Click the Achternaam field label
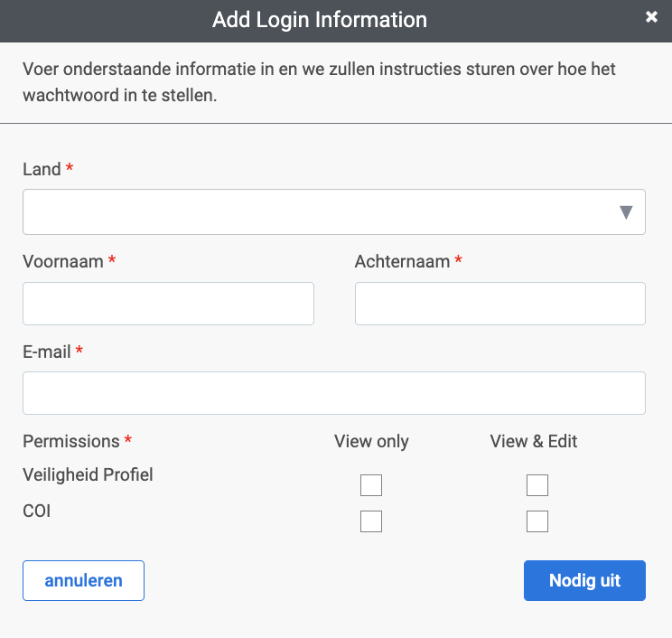672x638 pixels. coord(403,261)
